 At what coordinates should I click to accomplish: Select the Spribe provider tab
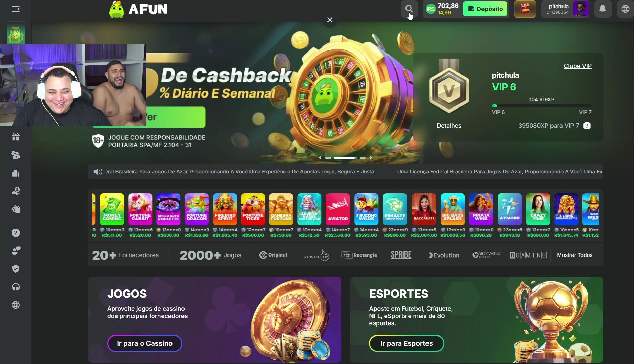tap(401, 255)
